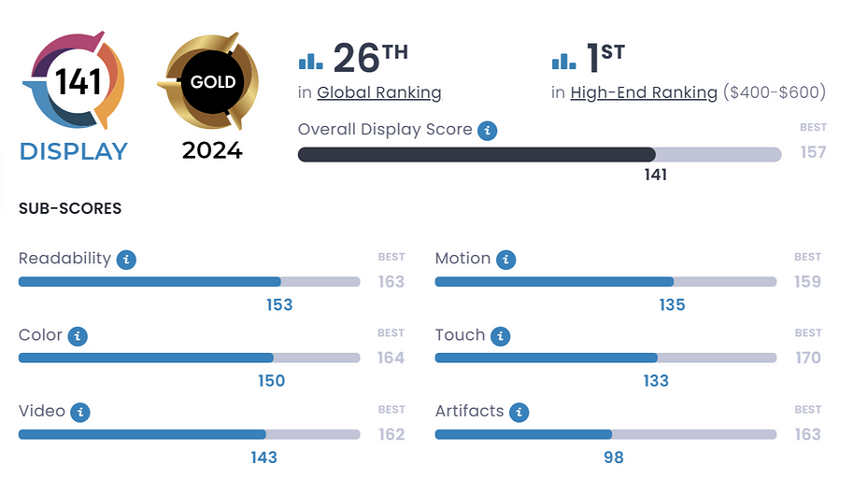Open the High-End Ranking link
Image resolution: width=868 pixels, height=478 pixels.
pos(644,92)
